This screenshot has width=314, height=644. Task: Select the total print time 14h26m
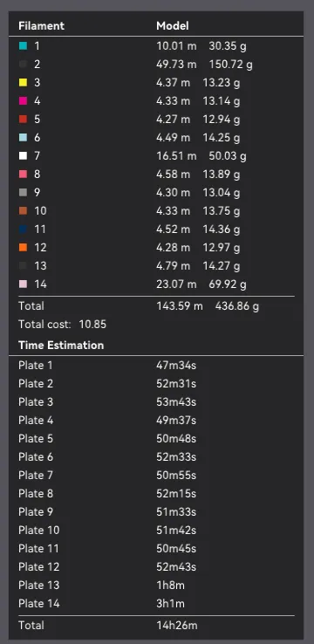coord(177,626)
